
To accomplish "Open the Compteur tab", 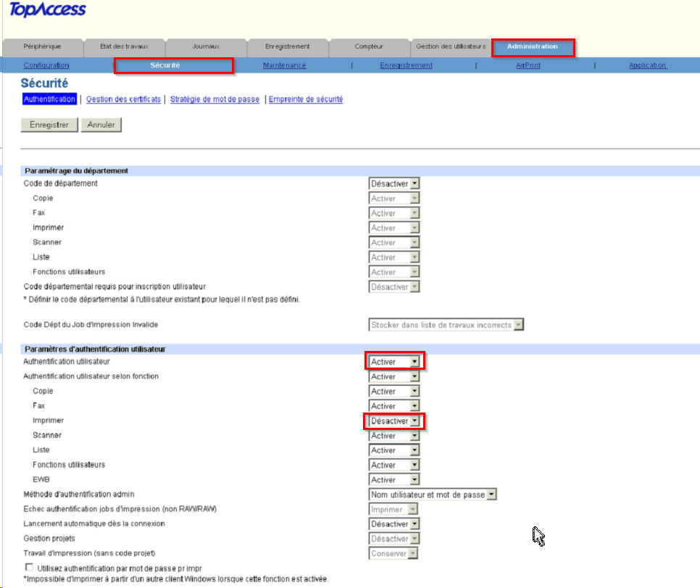I will tap(369, 46).
